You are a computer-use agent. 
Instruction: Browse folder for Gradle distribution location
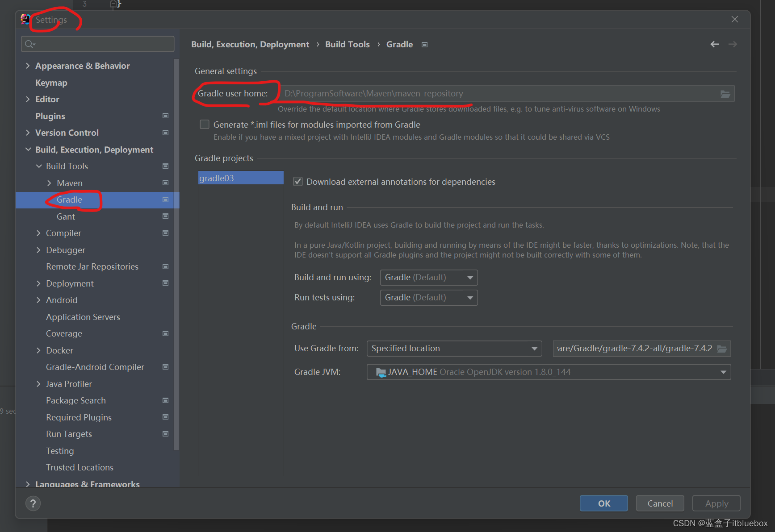click(722, 349)
